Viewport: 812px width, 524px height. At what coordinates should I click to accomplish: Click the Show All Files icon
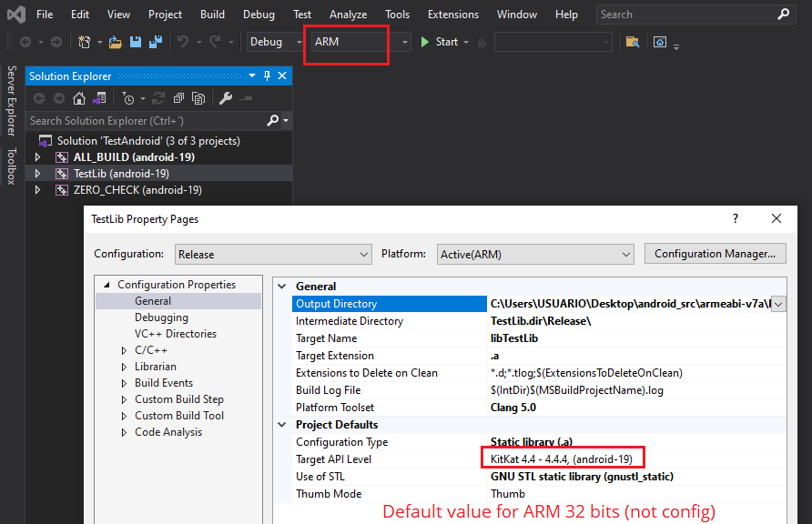coord(198,98)
